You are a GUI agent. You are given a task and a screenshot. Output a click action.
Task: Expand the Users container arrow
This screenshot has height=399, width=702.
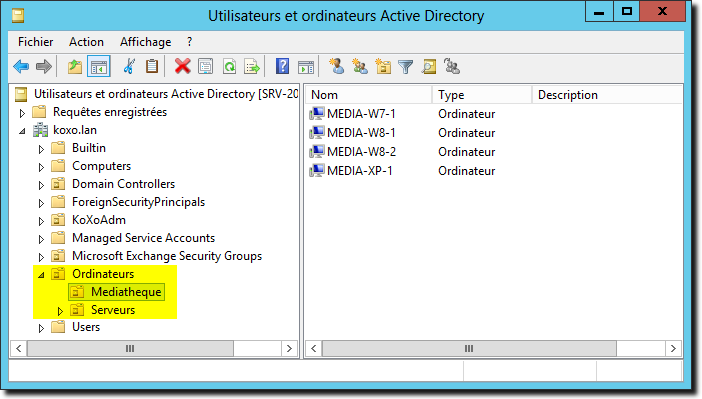[x=41, y=328]
